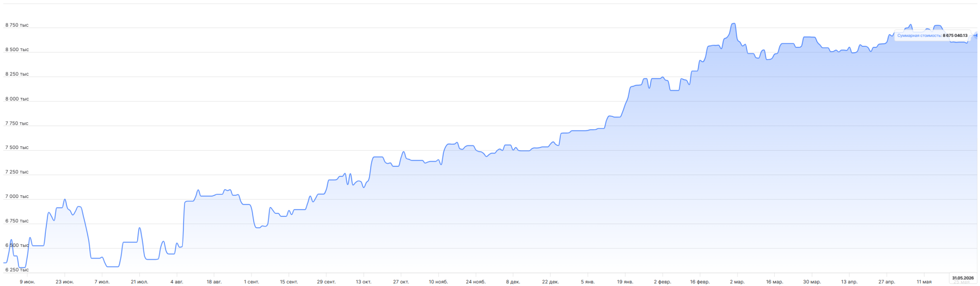The width and height of the screenshot is (980, 286).
Task: Click the 2 февр. date axis label
Action: click(663, 282)
